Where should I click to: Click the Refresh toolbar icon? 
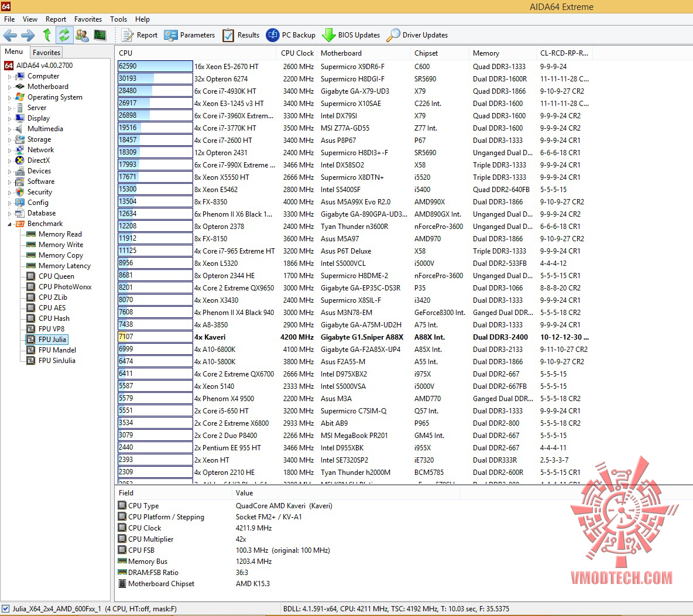click(64, 35)
